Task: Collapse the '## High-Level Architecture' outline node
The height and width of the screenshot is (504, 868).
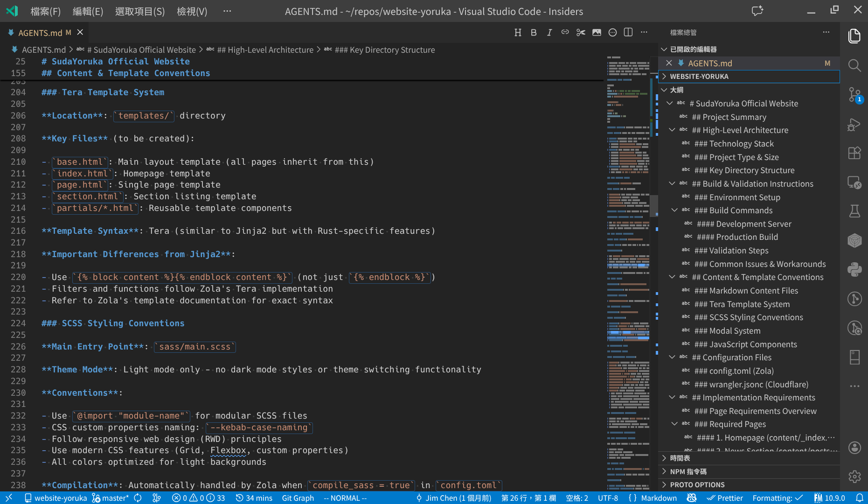Action: (672, 130)
